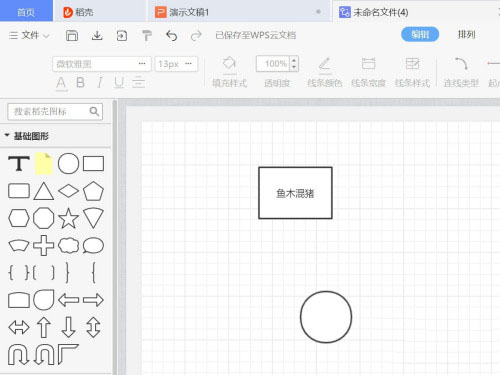The image size is (500, 375).
Task: Open the 连线类型 connector type dropdown
Action: tap(461, 72)
